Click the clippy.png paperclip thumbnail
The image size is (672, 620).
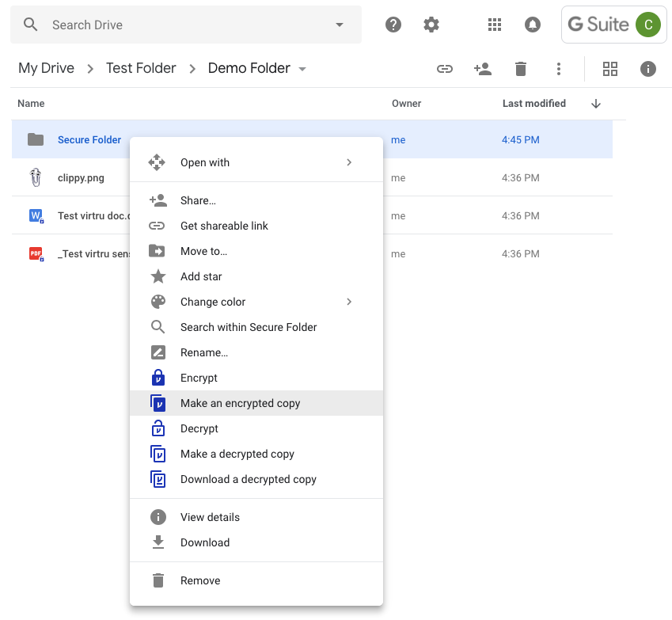click(36, 177)
